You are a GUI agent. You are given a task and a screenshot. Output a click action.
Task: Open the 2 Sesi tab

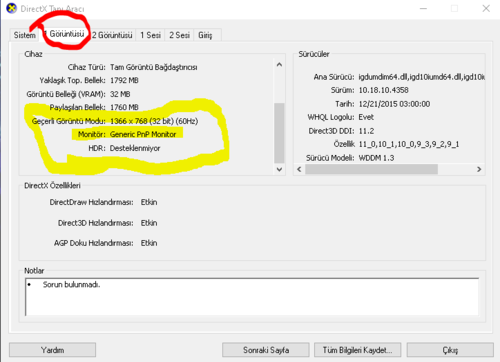click(x=179, y=35)
